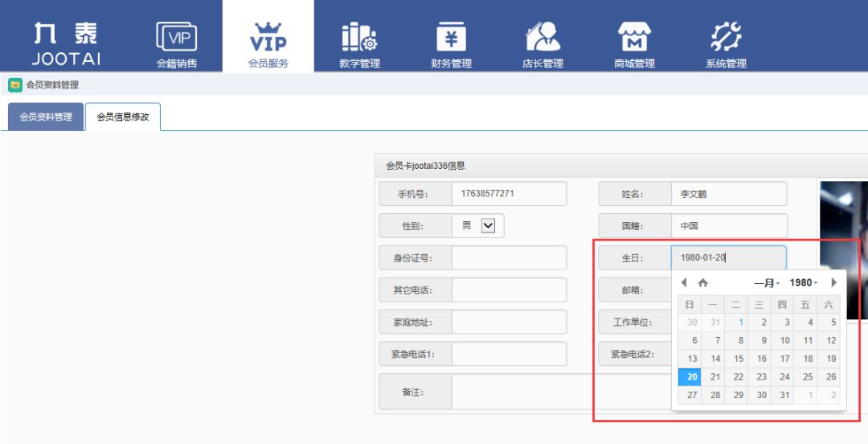Select day 8 in the calendar
Screen dimensions: 868x444
tap(736, 340)
